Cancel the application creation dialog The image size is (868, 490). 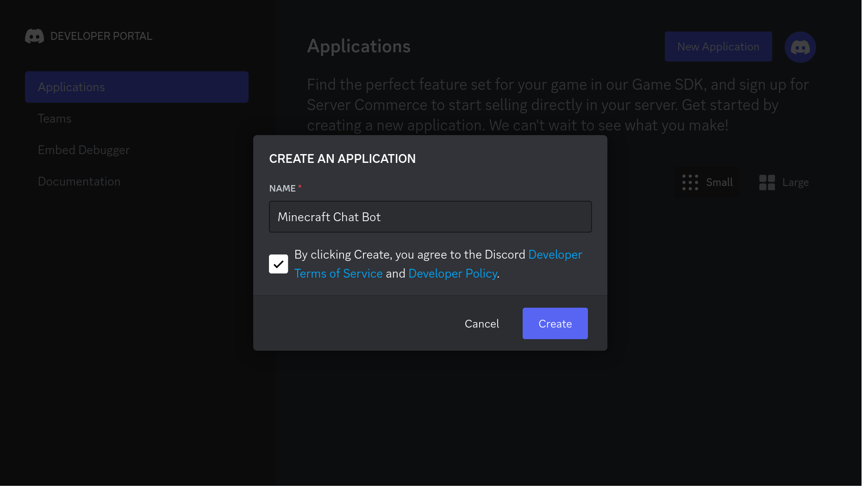coord(481,323)
